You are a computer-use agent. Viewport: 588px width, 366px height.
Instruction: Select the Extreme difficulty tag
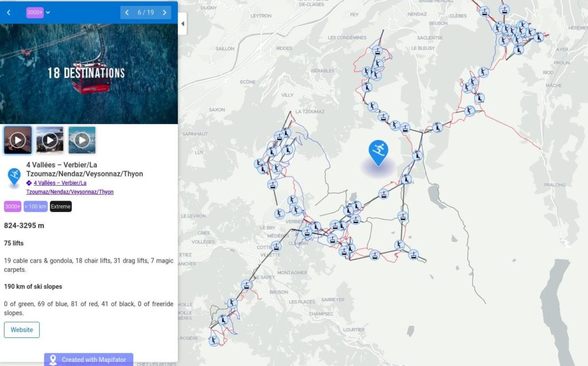tap(60, 206)
